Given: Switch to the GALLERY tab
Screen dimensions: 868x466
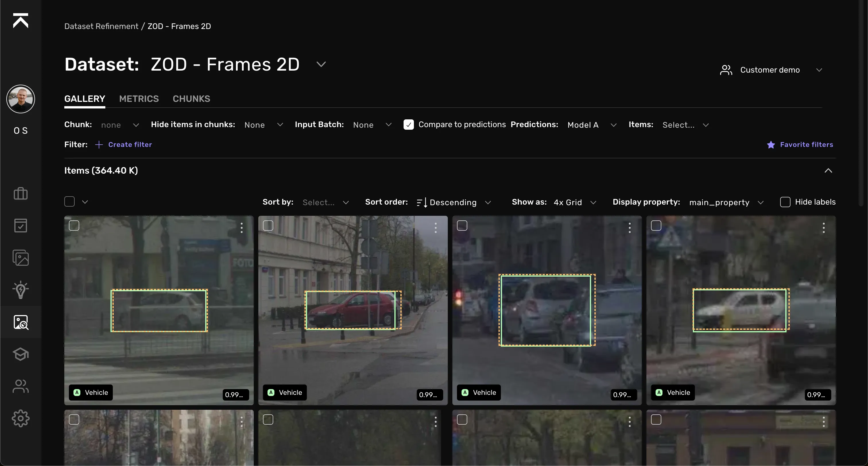Looking at the screenshot, I should click(x=85, y=99).
